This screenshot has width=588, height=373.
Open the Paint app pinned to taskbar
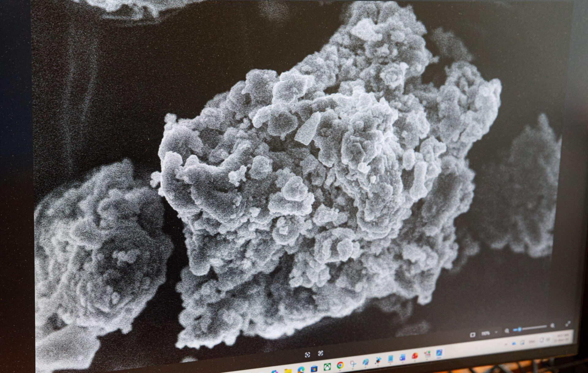click(365, 363)
